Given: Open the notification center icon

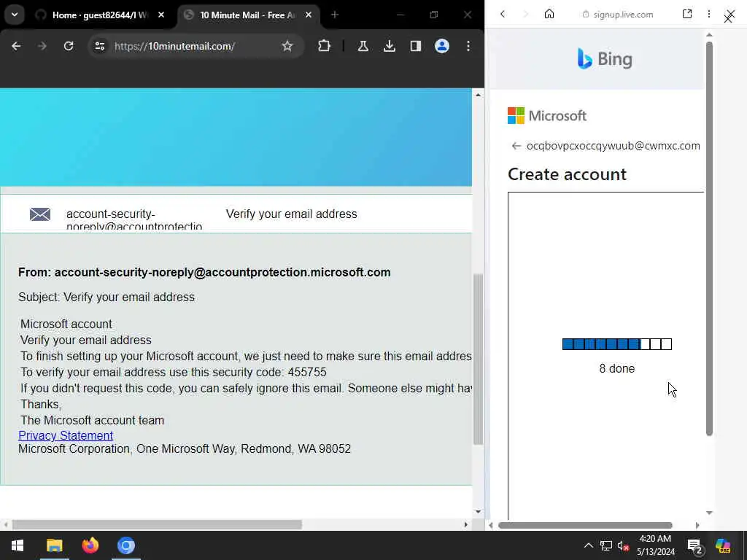Looking at the screenshot, I should [695, 547].
